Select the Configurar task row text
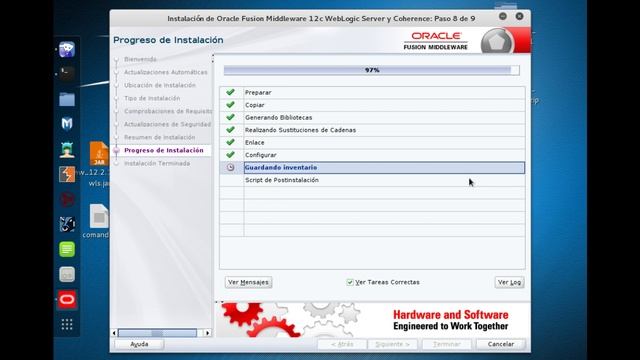The height and width of the screenshot is (360, 640). [x=261, y=155]
